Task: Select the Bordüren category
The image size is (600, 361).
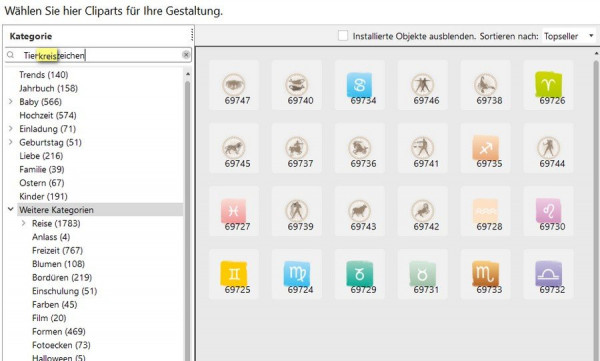Action: coord(62,277)
